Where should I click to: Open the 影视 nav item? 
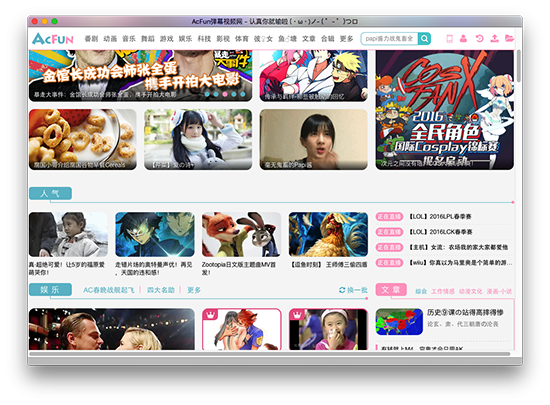tap(223, 39)
